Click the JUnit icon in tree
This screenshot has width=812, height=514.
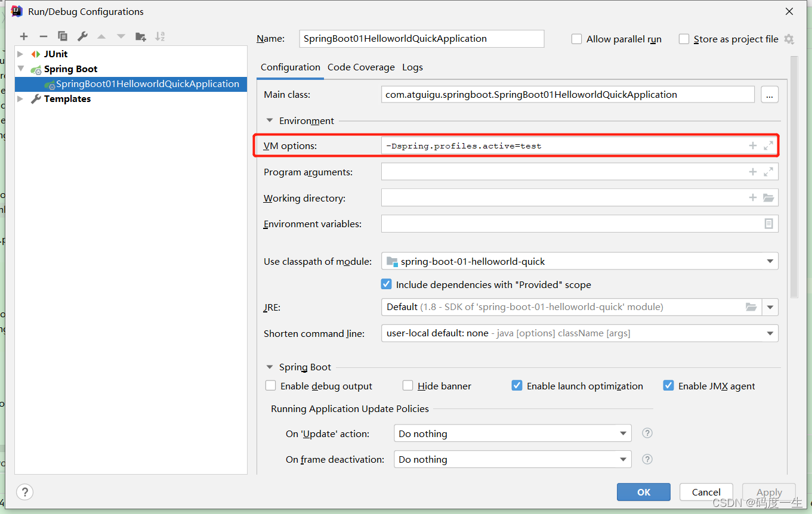[36, 54]
